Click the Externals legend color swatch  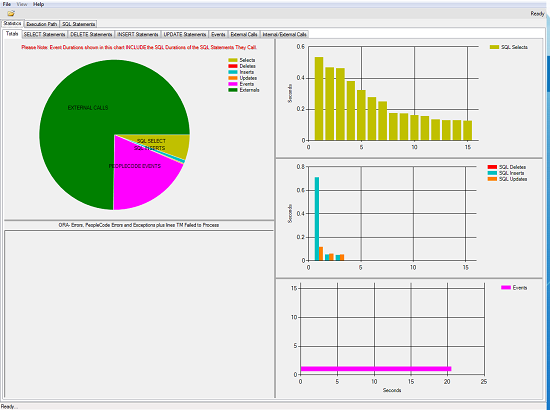click(x=233, y=90)
